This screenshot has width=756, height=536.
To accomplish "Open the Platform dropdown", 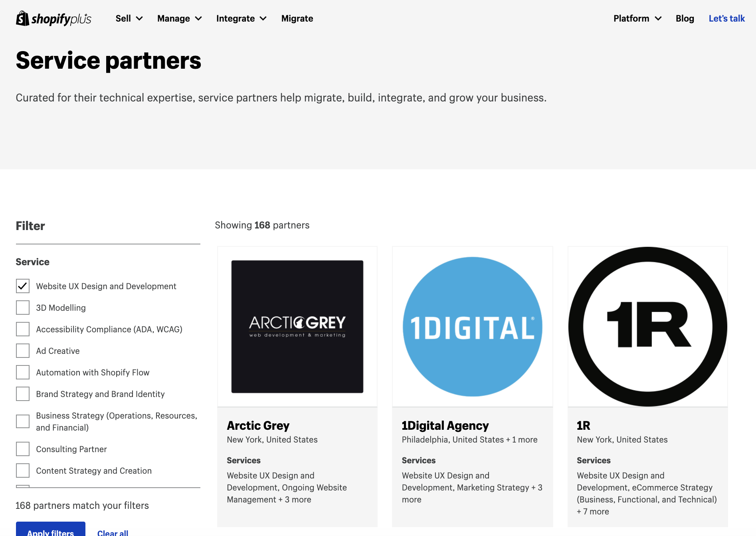I will (x=637, y=19).
